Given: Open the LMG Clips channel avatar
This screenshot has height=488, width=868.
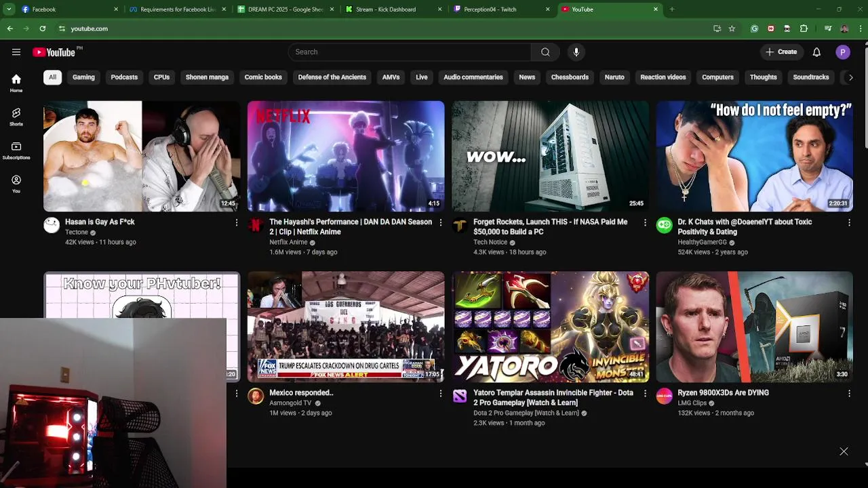Looking at the screenshot, I should 664,396.
